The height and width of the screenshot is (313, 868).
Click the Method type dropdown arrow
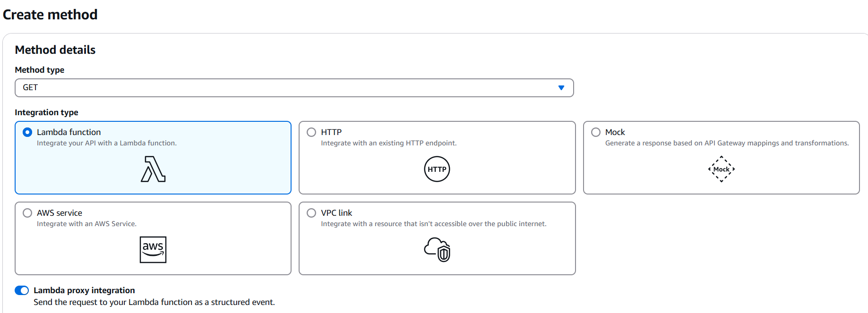[561, 88]
